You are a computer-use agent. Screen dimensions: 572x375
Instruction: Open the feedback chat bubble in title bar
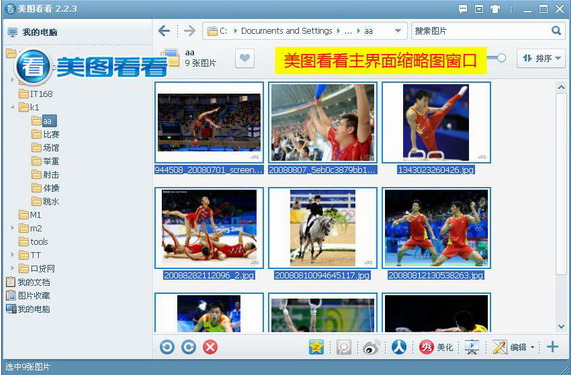pos(463,9)
